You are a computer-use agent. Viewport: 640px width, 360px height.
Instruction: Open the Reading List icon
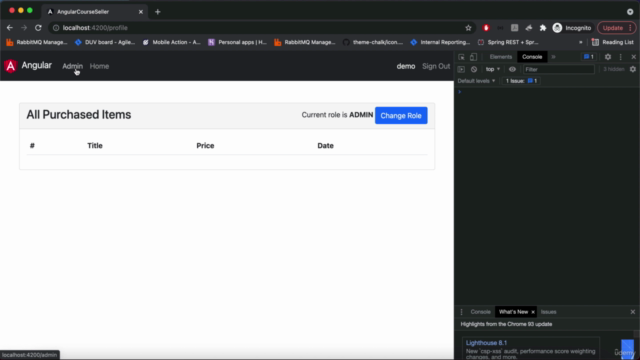coord(595,42)
